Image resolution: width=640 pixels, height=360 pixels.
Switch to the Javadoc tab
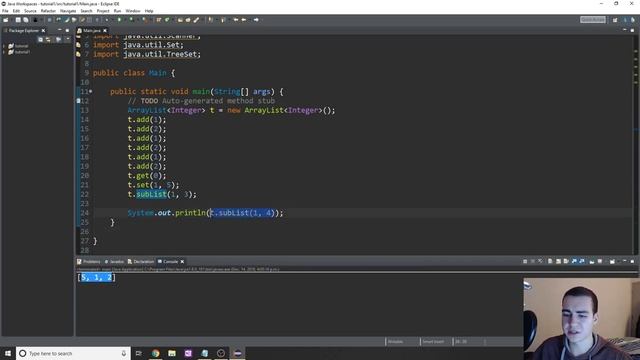[x=114, y=262]
